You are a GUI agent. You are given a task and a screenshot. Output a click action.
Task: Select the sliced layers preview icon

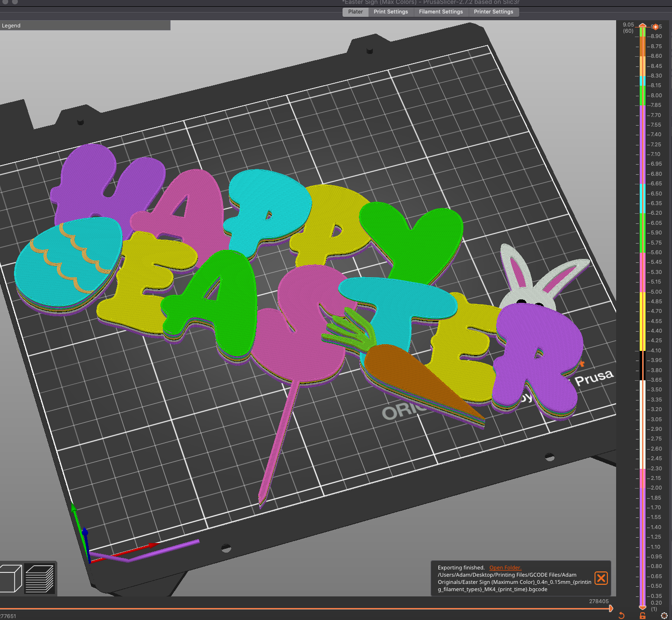(39, 578)
